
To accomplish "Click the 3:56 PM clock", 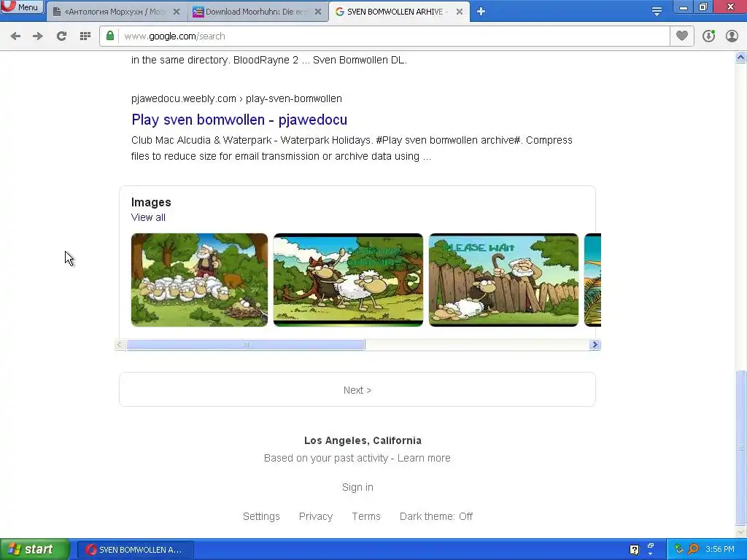I will click(720, 549).
